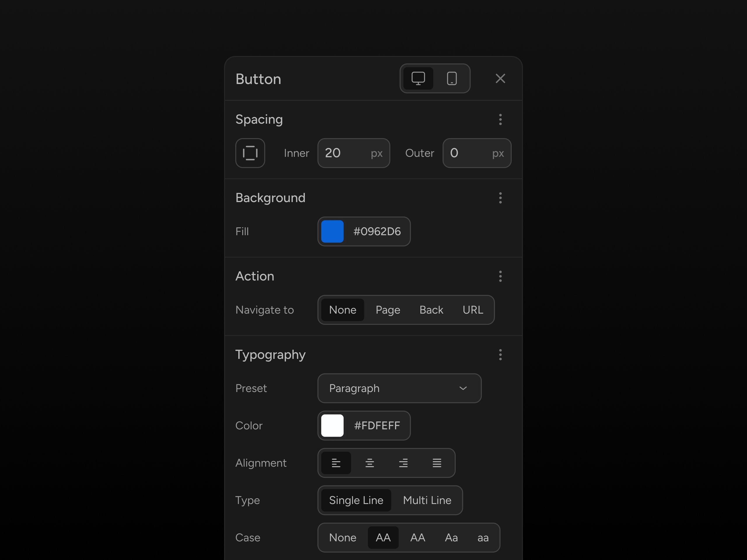Choose Single Line type
This screenshot has height=560, width=747.
click(x=356, y=500)
